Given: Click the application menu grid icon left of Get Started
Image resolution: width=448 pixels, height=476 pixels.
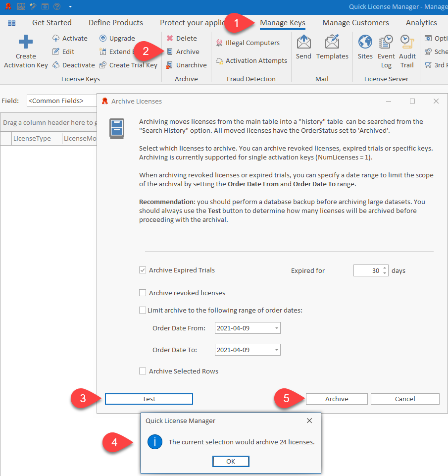Looking at the screenshot, I should 11,23.
